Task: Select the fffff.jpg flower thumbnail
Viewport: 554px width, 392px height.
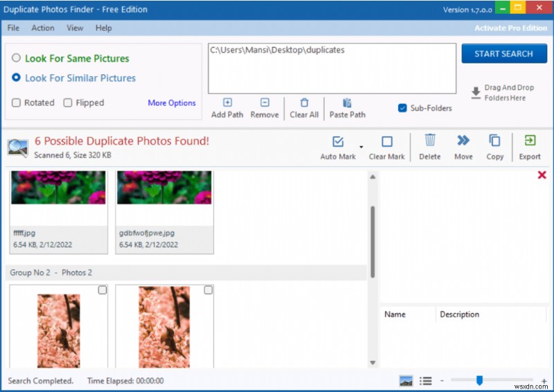Action: point(58,188)
